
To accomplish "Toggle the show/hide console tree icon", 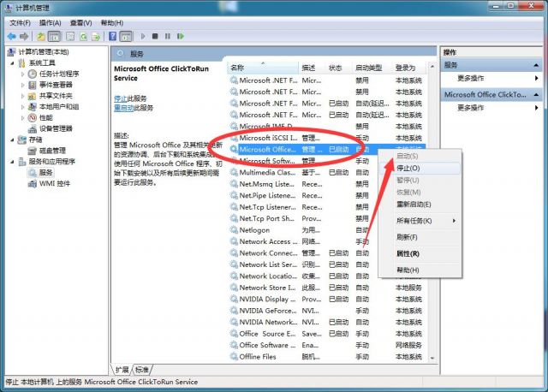I will click(x=54, y=36).
